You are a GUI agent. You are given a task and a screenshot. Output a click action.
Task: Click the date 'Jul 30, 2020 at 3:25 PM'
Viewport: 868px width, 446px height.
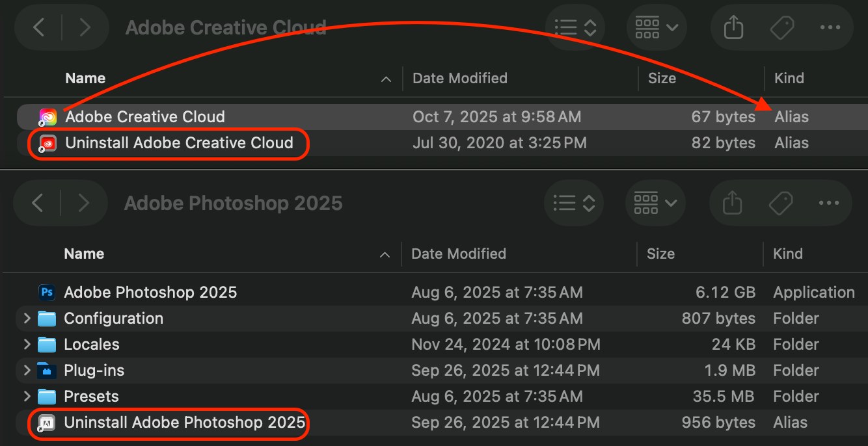coord(500,143)
